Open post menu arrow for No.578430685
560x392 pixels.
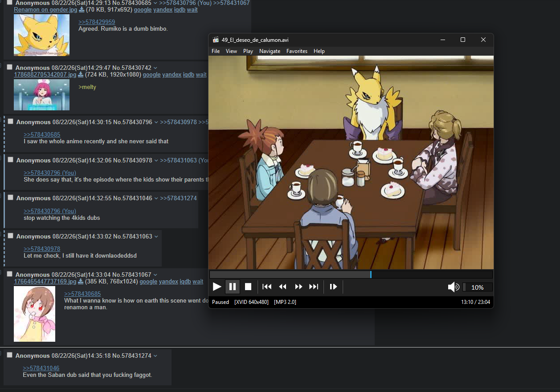(155, 3)
